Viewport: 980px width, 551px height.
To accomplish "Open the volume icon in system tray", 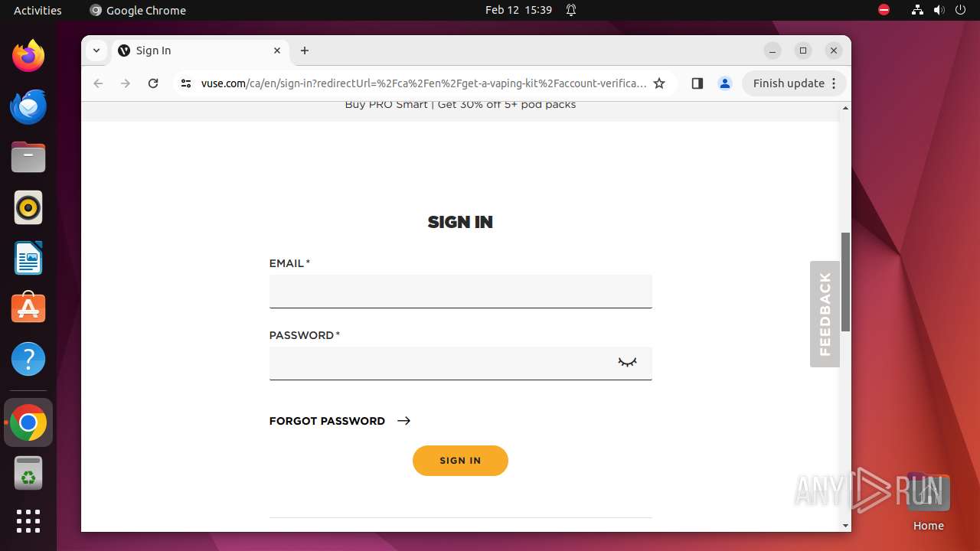I will tap(939, 10).
